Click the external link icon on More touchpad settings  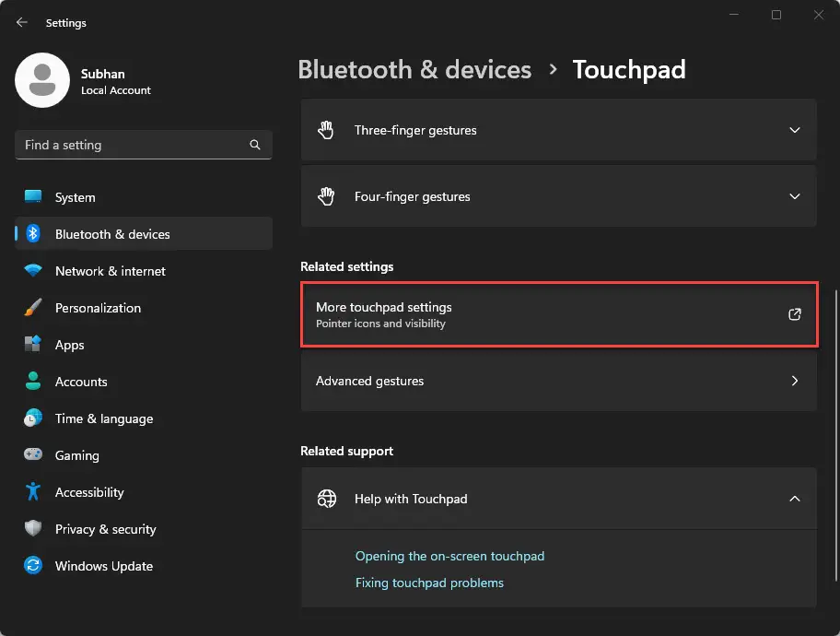click(x=794, y=314)
